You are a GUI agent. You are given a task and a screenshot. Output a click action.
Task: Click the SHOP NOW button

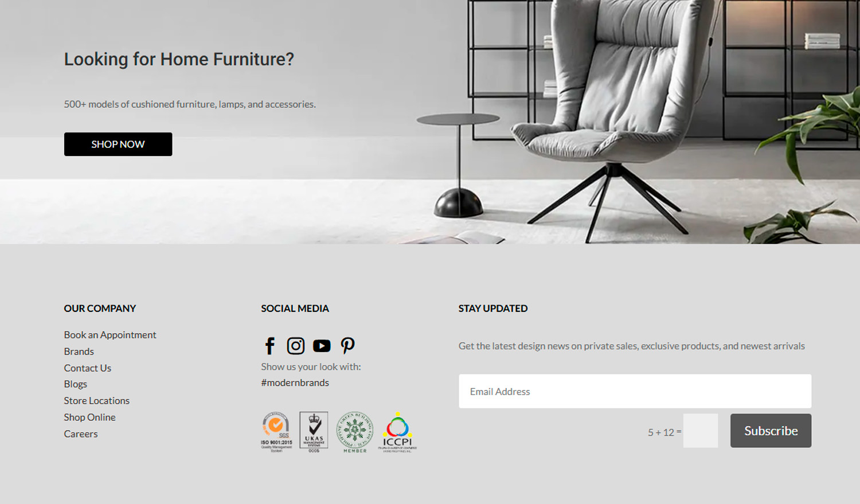pos(118,144)
